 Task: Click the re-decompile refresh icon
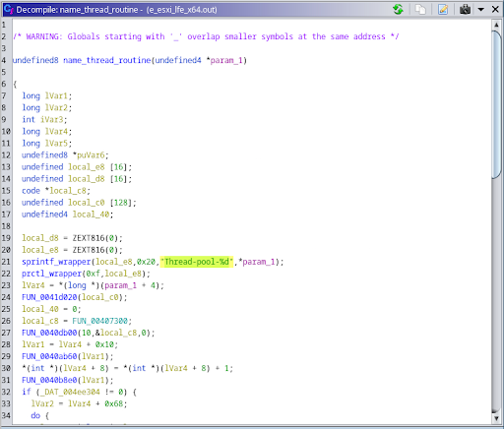398,9
